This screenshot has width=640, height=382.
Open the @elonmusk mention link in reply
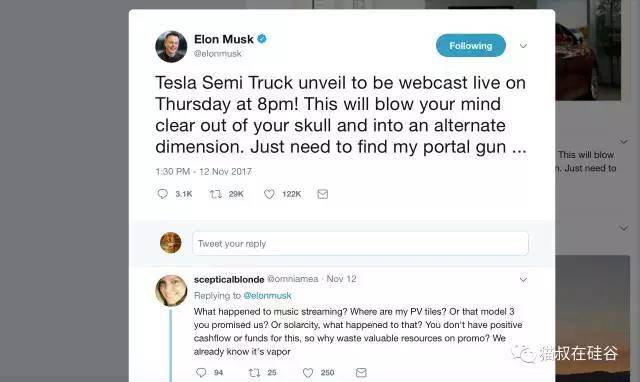(x=267, y=295)
